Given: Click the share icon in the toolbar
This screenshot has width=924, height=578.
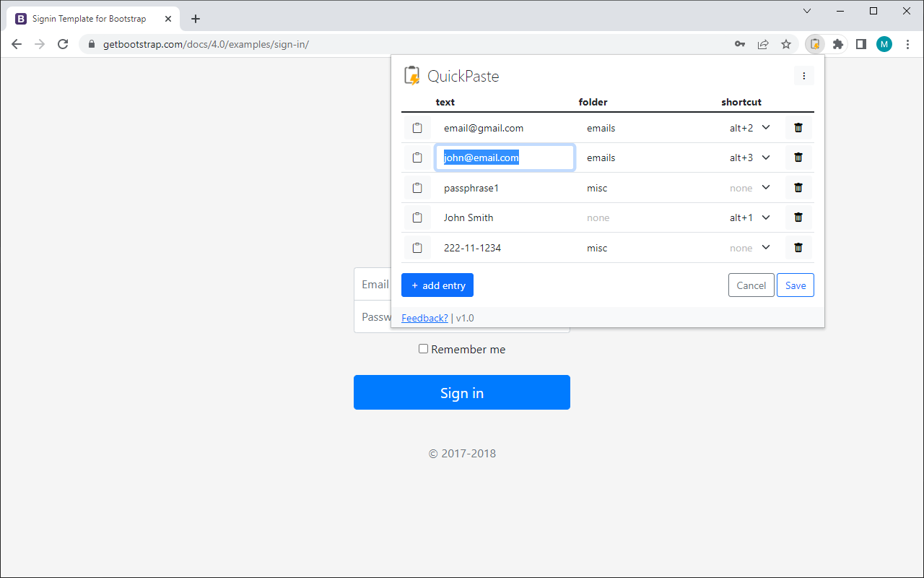Looking at the screenshot, I should [x=763, y=43].
